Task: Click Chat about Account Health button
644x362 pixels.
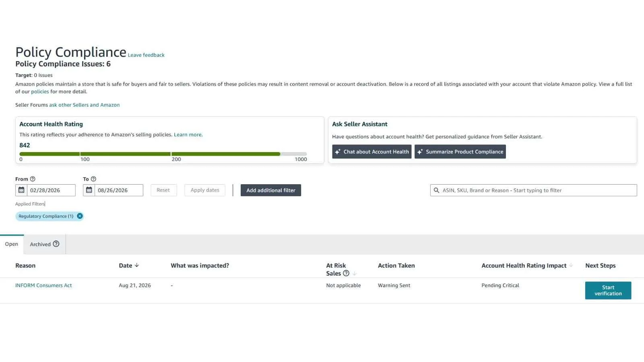Action: pos(372,152)
